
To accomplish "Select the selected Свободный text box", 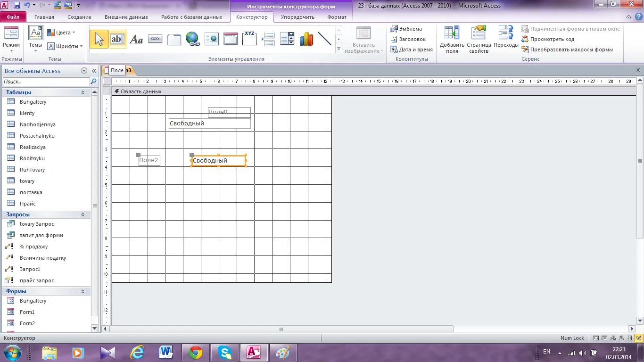I will tap(219, 161).
